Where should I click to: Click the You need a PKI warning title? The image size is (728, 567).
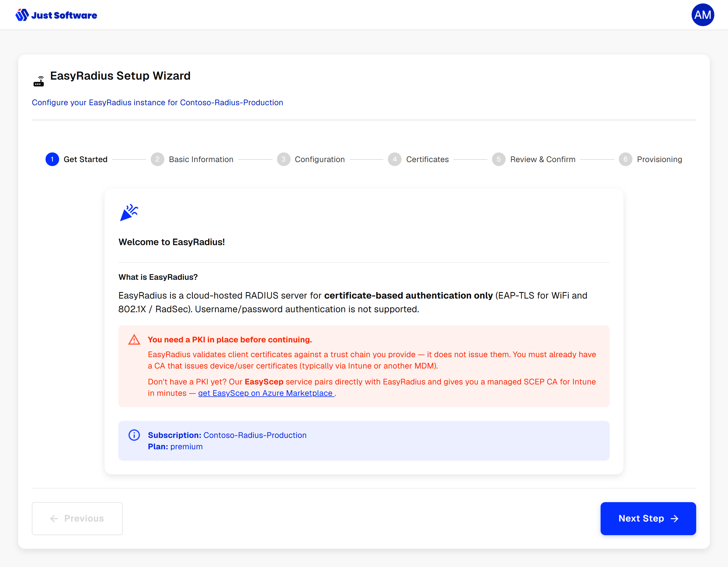pyautogui.click(x=230, y=340)
